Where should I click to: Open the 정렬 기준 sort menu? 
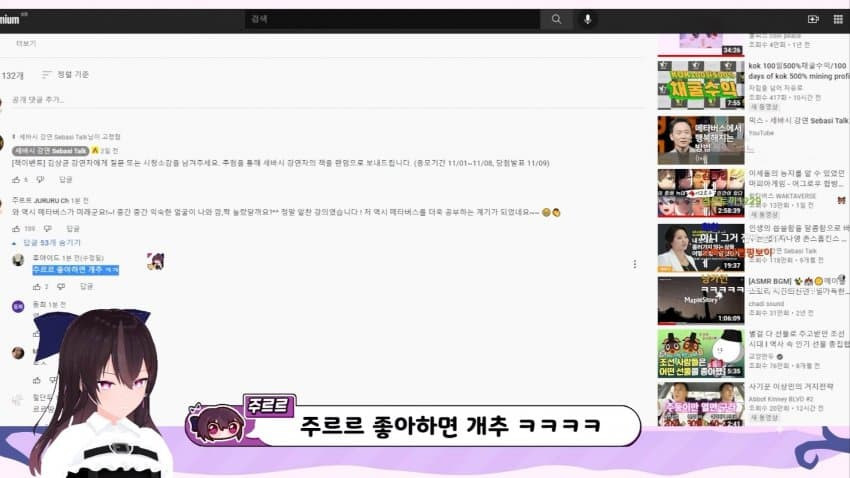coord(66,74)
